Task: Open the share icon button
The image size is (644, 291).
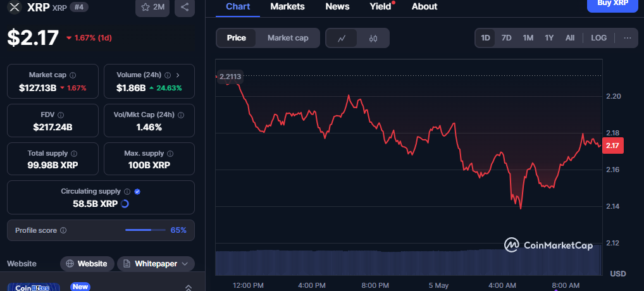Action: pos(185,7)
